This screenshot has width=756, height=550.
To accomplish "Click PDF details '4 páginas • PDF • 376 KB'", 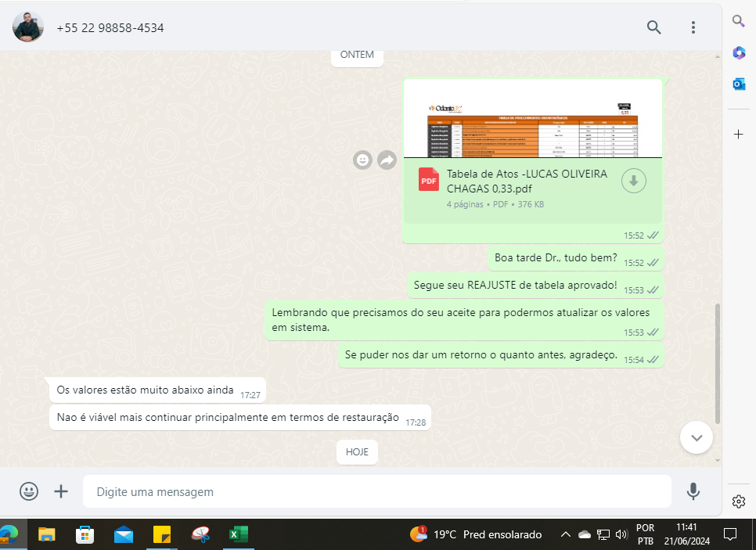I will (x=495, y=204).
